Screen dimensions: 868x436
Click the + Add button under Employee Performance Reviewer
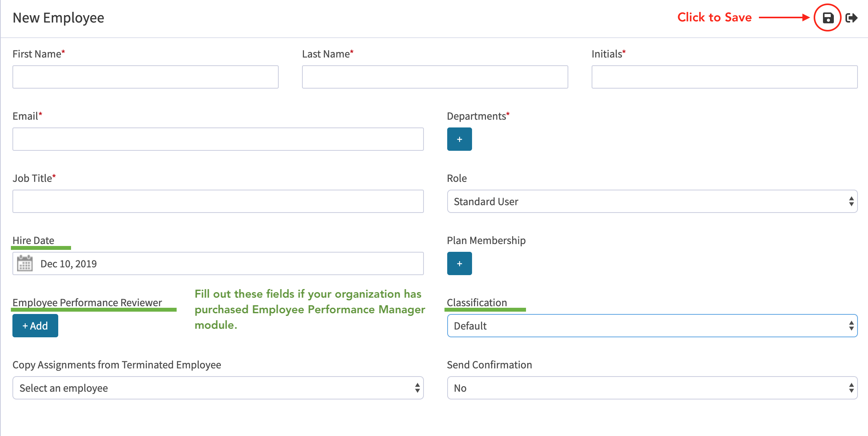coord(35,326)
